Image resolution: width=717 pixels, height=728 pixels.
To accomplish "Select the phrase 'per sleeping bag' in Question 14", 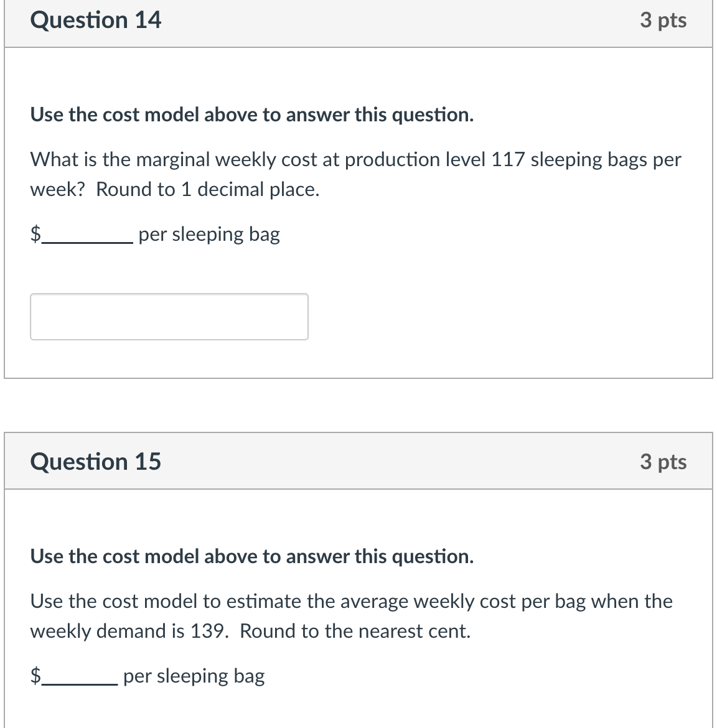I will 209,235.
